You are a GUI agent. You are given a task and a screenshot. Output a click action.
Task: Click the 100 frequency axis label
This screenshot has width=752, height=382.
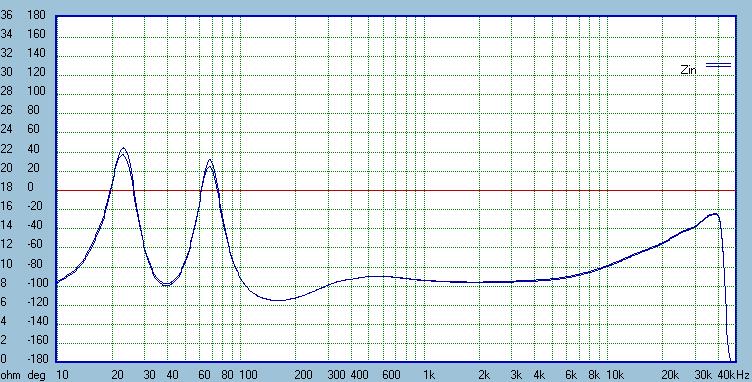[248, 374]
